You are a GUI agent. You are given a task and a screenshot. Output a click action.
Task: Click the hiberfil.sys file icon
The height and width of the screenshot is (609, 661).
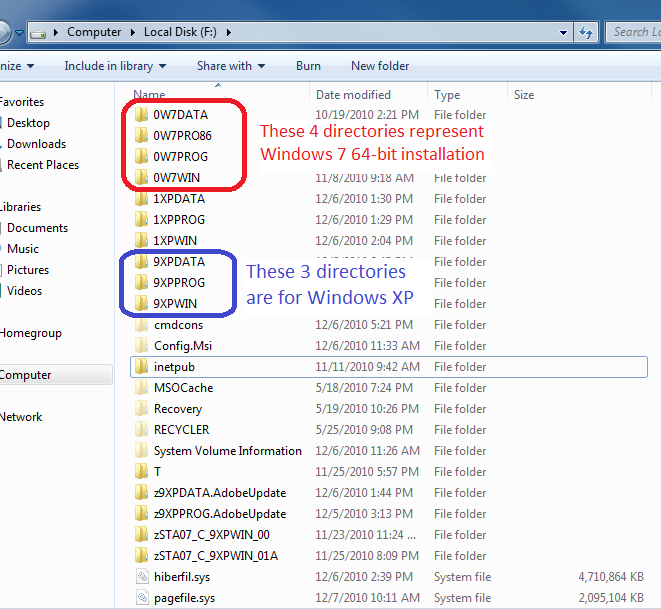point(142,577)
